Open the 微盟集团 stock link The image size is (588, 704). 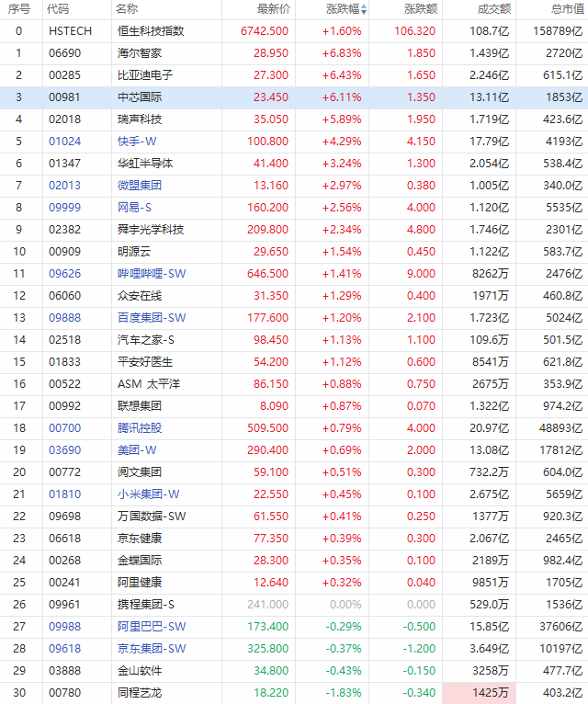coord(140,186)
